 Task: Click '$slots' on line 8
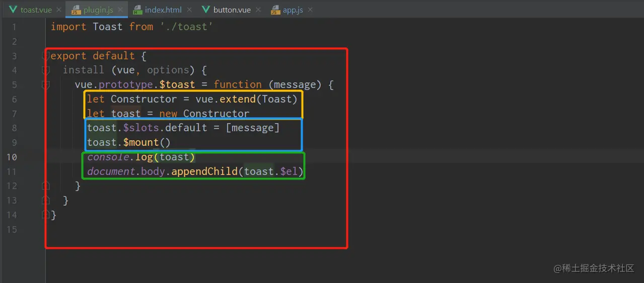click(x=141, y=128)
